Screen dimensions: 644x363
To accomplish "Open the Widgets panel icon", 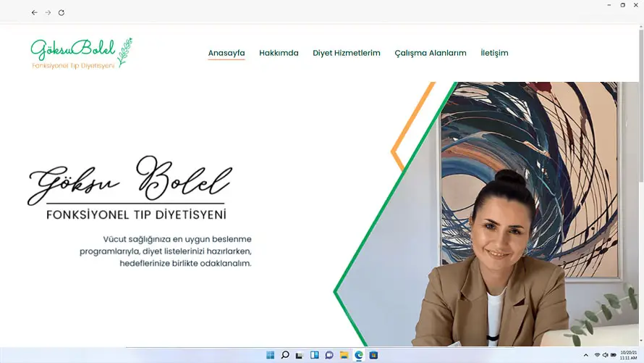I will click(315, 355).
